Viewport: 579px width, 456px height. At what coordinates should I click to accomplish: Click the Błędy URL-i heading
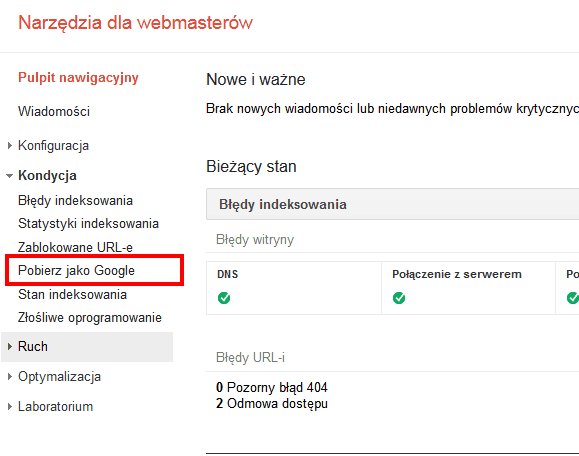250,357
